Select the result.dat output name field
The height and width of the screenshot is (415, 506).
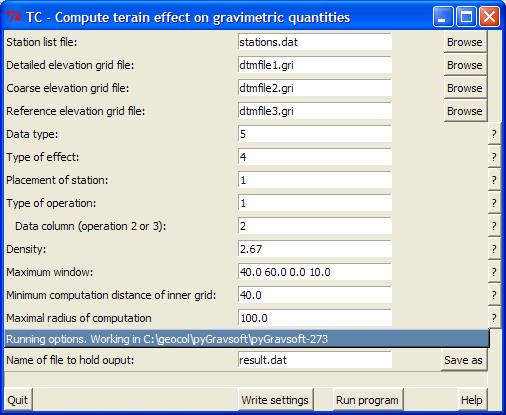click(315, 360)
